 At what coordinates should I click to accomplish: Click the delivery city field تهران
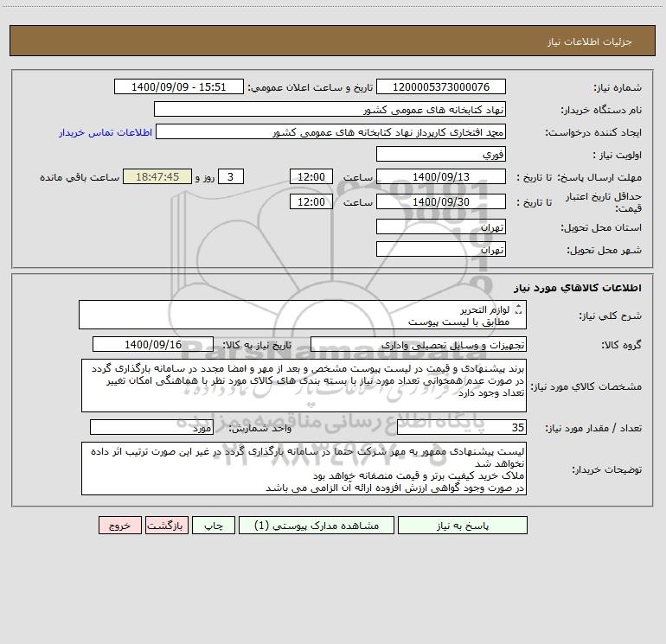coord(441,249)
